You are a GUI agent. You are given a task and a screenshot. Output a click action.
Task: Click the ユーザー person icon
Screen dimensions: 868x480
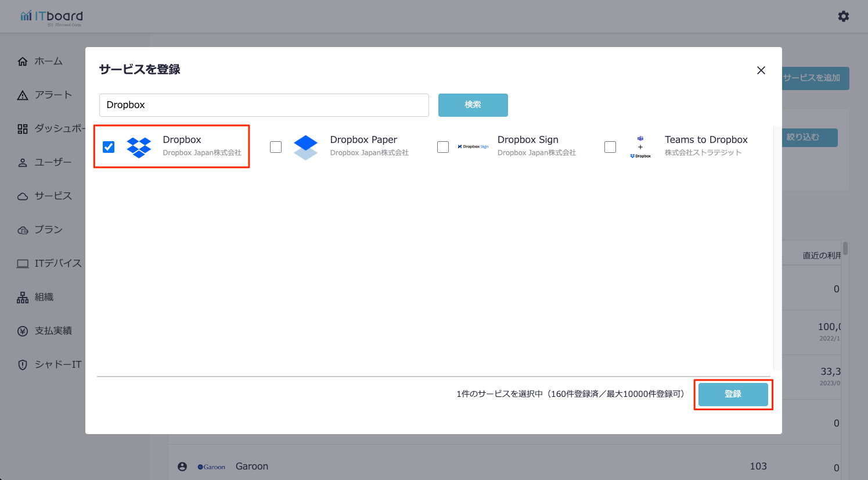23,163
